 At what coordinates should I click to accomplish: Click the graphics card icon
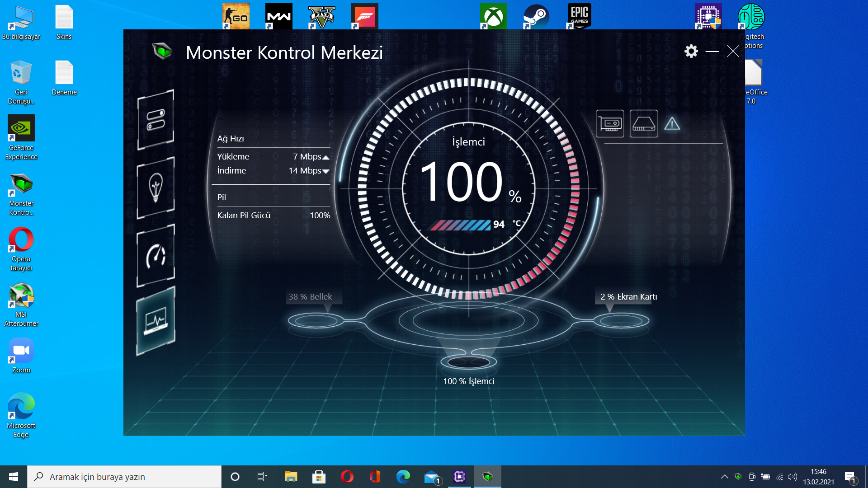(610, 123)
